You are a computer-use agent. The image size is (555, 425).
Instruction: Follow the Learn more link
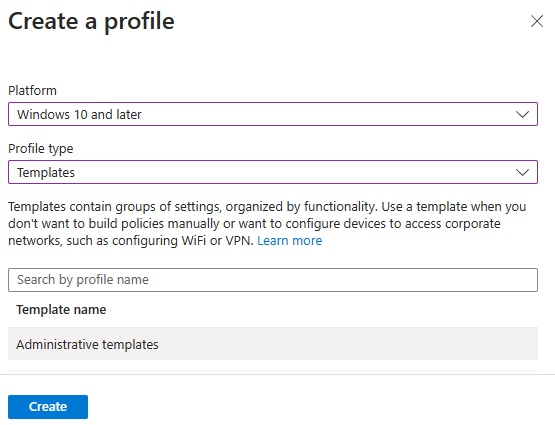tap(290, 241)
